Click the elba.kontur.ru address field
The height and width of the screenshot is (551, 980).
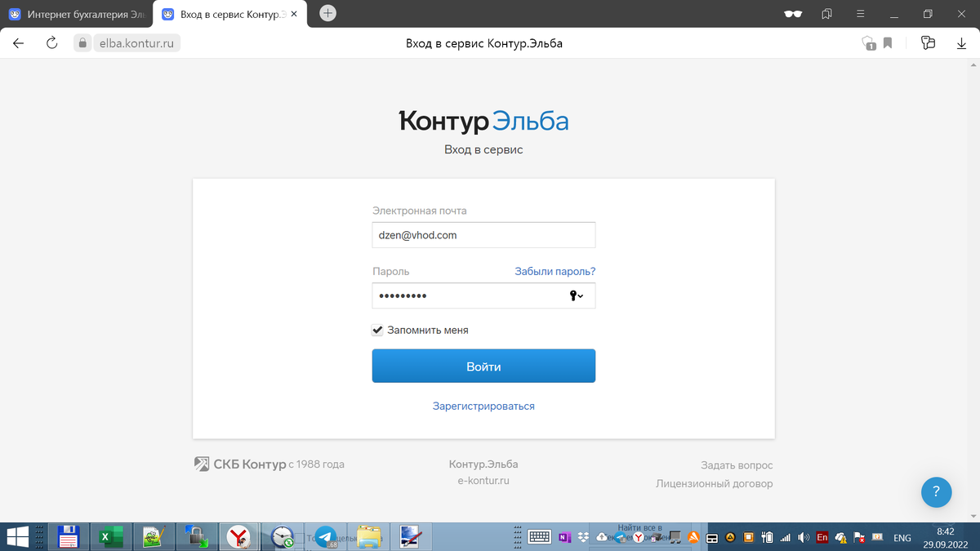pyautogui.click(x=137, y=43)
